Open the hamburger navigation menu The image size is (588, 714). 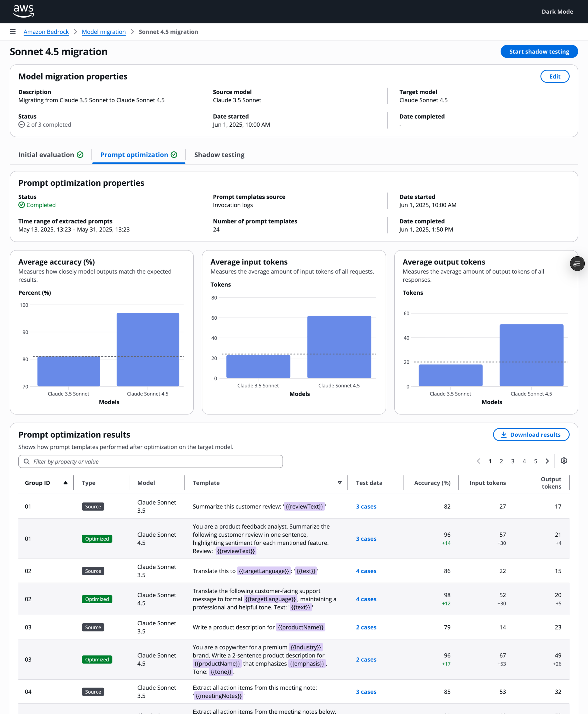click(x=13, y=32)
